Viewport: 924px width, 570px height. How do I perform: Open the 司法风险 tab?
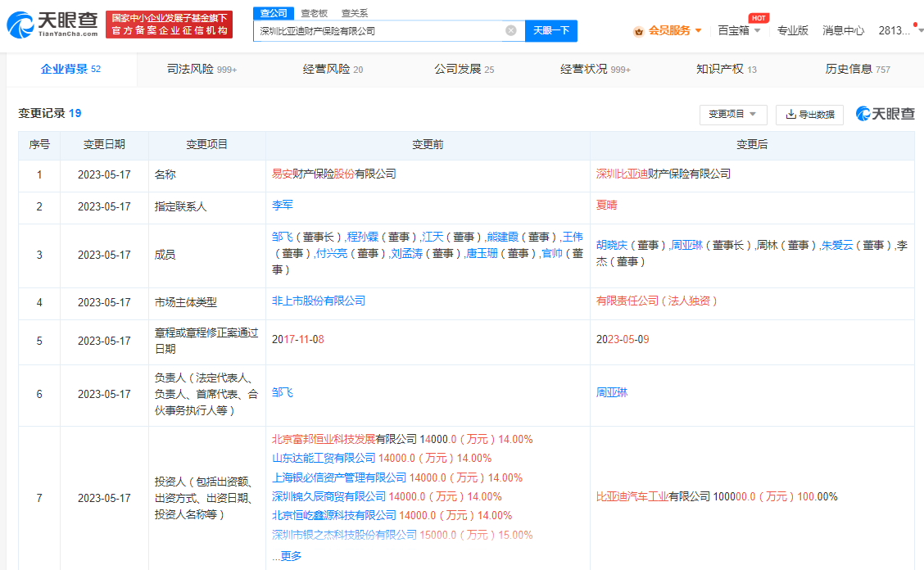pos(202,69)
